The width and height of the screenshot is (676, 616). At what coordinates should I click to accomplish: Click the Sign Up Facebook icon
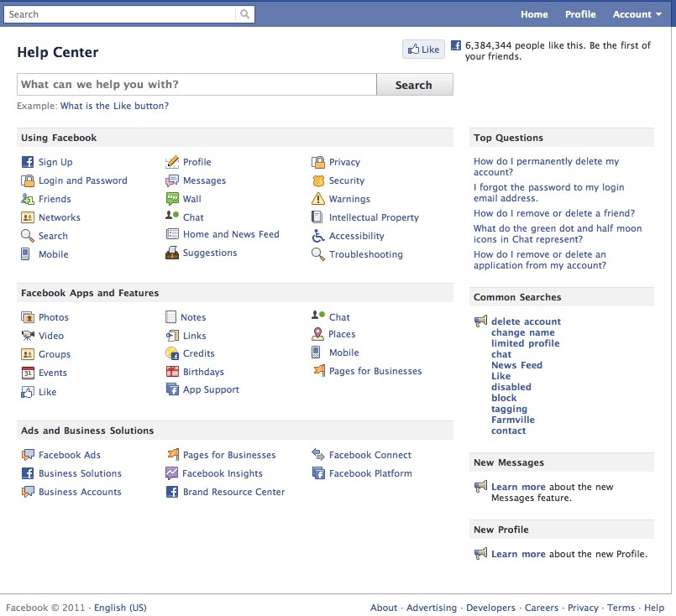(28, 162)
